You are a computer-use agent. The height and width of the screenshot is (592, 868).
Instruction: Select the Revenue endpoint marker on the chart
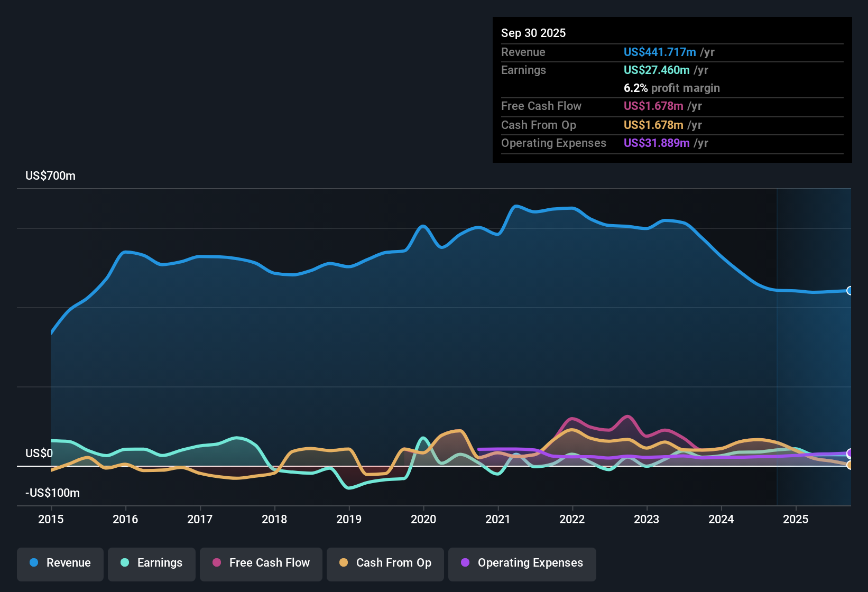[849, 291]
